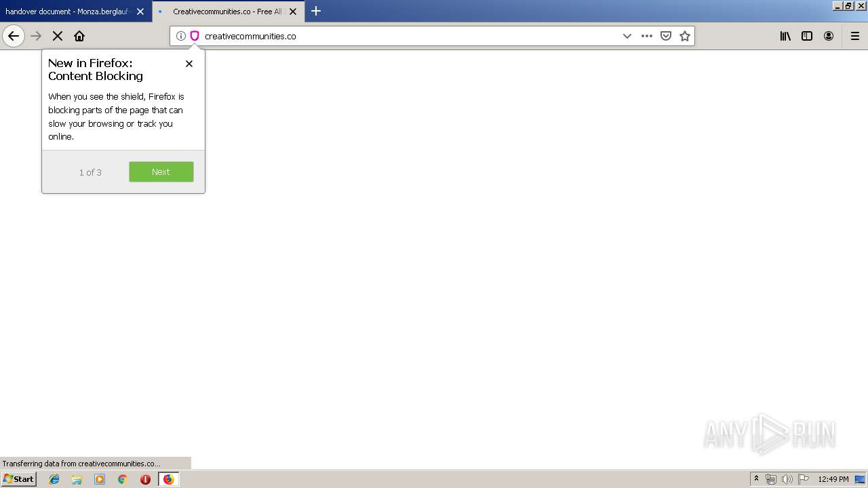The width and height of the screenshot is (868, 488).
Task: Expand the address bar history dropdown
Action: [x=627, y=36]
